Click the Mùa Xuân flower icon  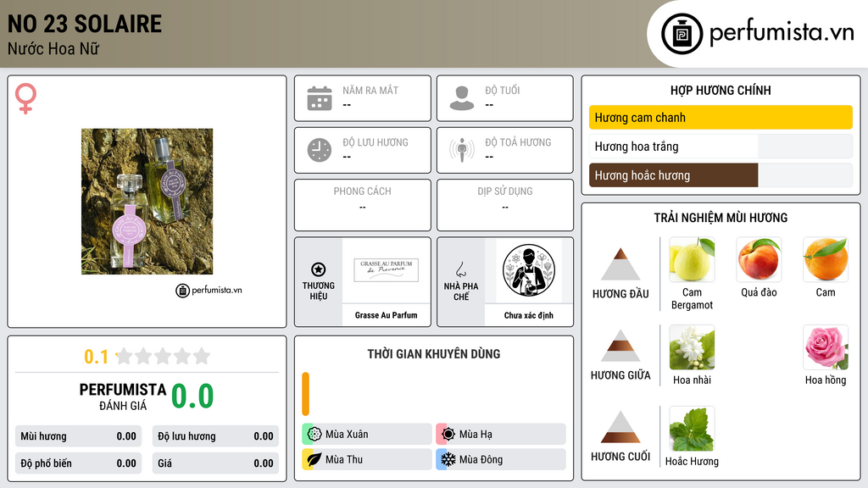click(314, 435)
